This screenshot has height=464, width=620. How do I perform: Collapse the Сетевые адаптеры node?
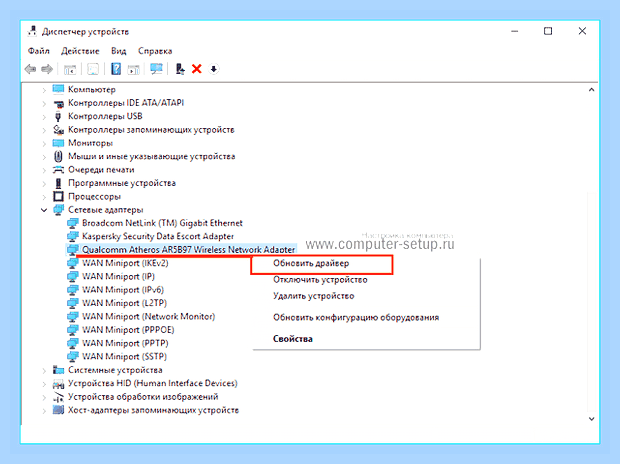point(44,210)
